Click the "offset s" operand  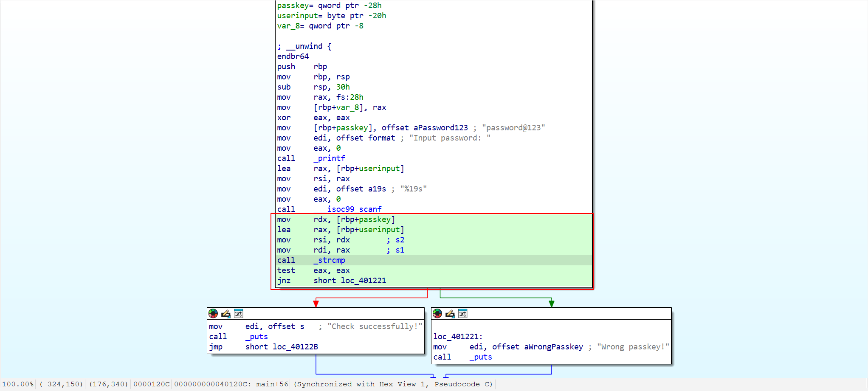[286, 326]
